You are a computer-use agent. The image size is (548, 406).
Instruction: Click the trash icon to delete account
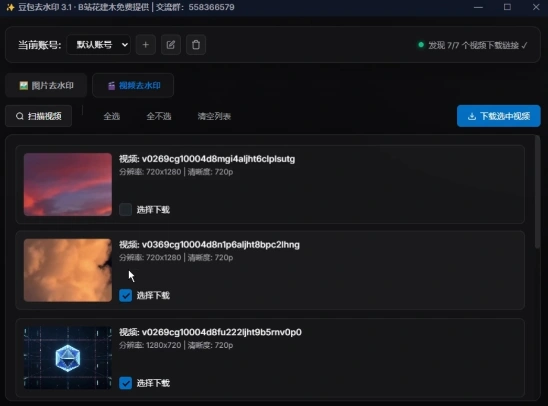(196, 45)
